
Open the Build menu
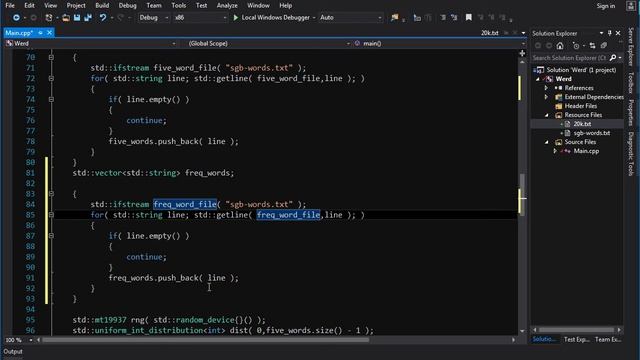pyautogui.click(x=102, y=6)
